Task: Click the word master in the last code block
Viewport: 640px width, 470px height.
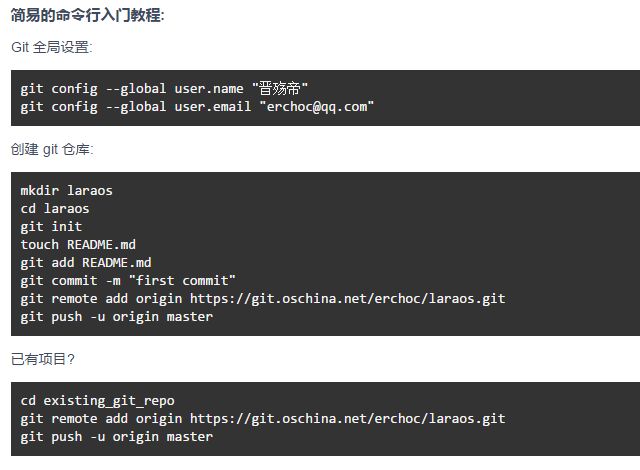Action: pos(190,437)
